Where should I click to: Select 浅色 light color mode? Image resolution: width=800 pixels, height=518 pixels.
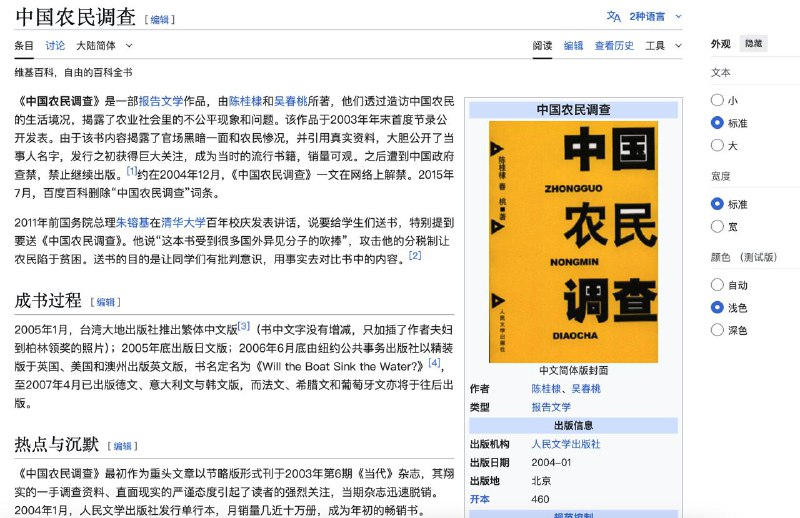717,307
